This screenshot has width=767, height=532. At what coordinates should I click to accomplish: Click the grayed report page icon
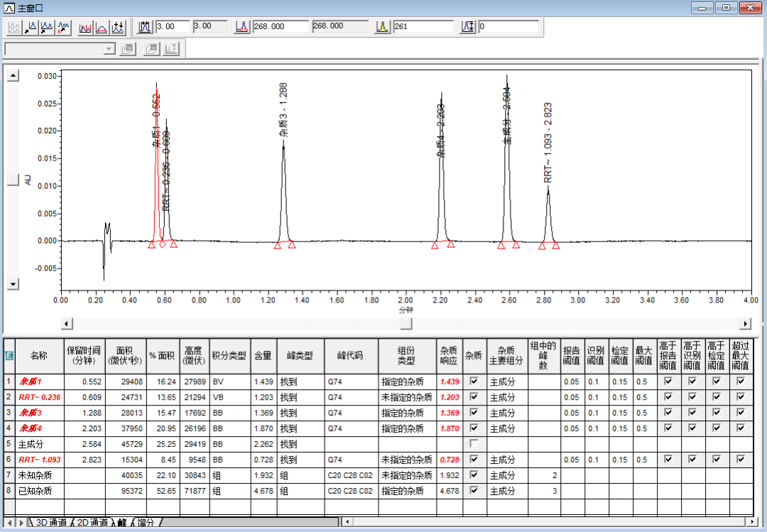[152, 49]
